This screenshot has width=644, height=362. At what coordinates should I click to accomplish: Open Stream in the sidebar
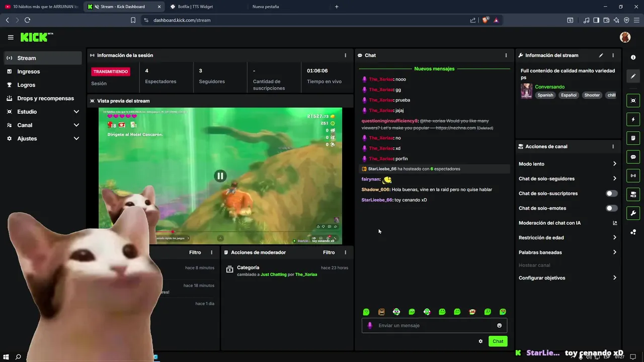click(43, 58)
